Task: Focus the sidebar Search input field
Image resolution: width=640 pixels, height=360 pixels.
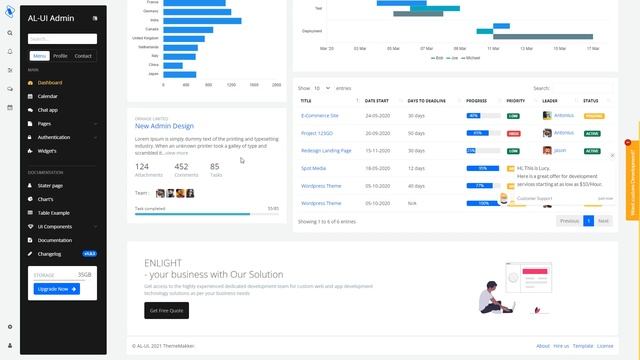Action: [x=62, y=39]
